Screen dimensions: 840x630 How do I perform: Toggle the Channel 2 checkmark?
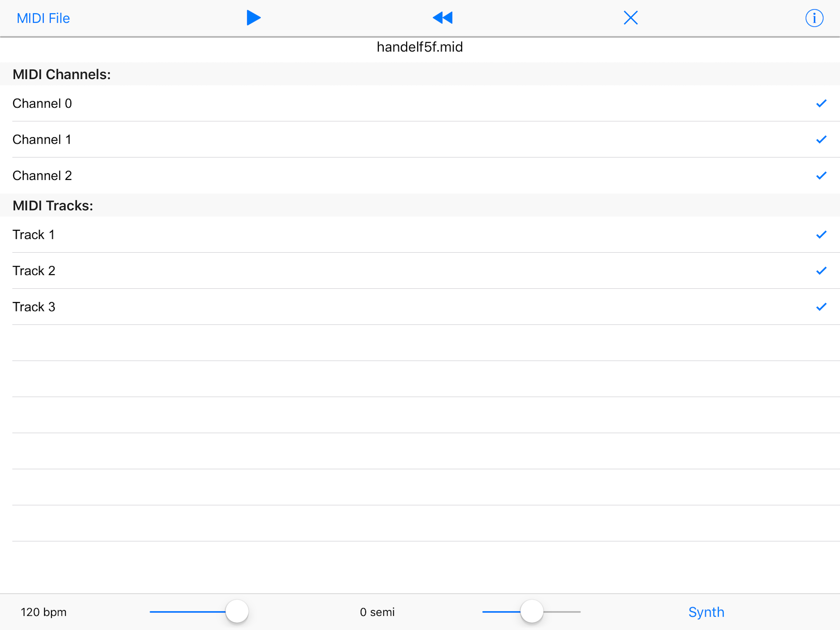821,176
